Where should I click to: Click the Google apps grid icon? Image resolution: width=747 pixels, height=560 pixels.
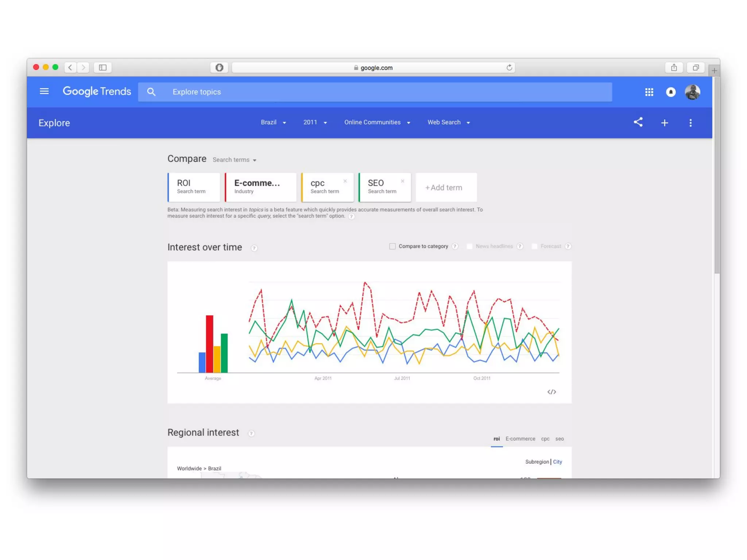649,92
